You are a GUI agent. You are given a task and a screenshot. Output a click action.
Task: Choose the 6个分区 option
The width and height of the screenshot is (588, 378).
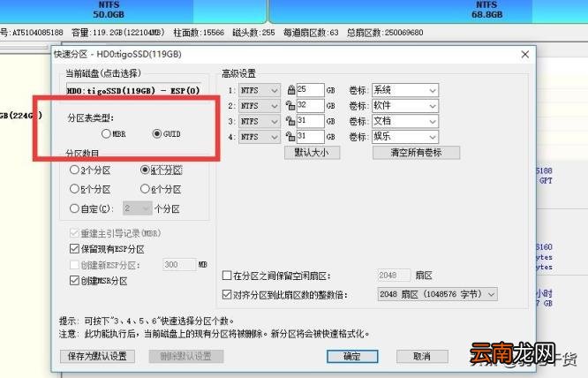pyautogui.click(x=161, y=189)
